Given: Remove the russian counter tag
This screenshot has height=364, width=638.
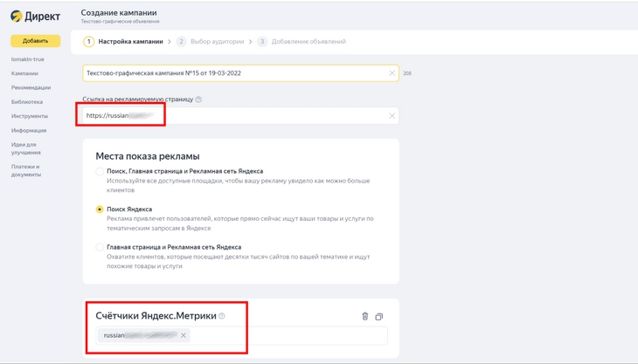Looking at the screenshot, I should click(x=184, y=335).
